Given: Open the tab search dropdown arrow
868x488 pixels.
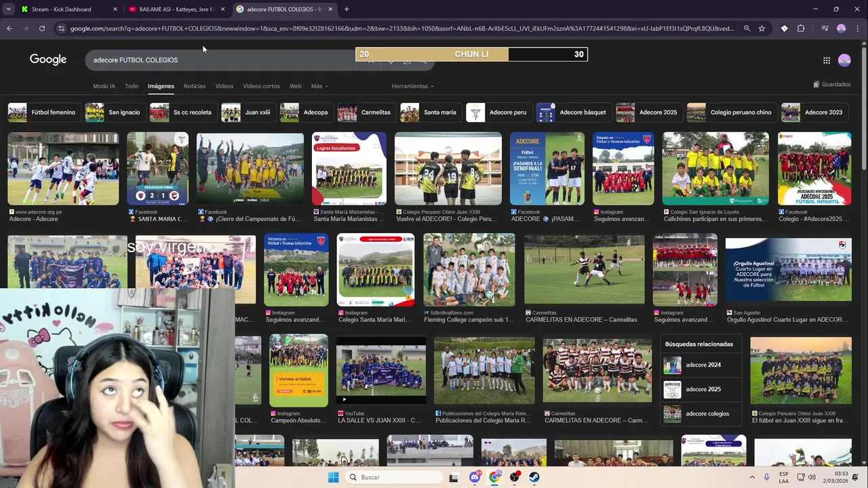Looking at the screenshot, I should pyautogui.click(x=8, y=9).
